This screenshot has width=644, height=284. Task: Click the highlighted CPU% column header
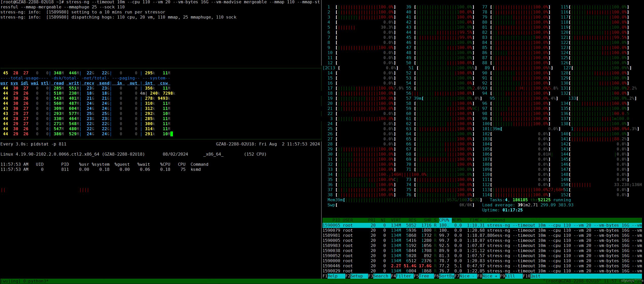pos(444,220)
